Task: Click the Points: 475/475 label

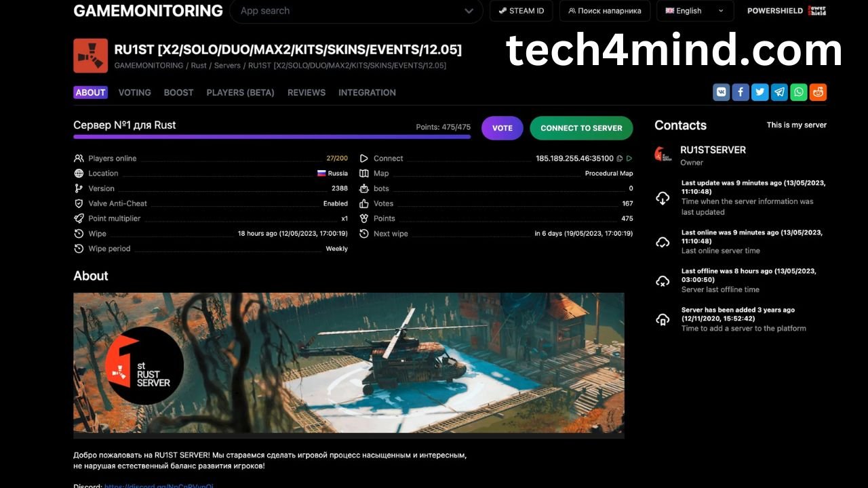Action: pos(443,127)
